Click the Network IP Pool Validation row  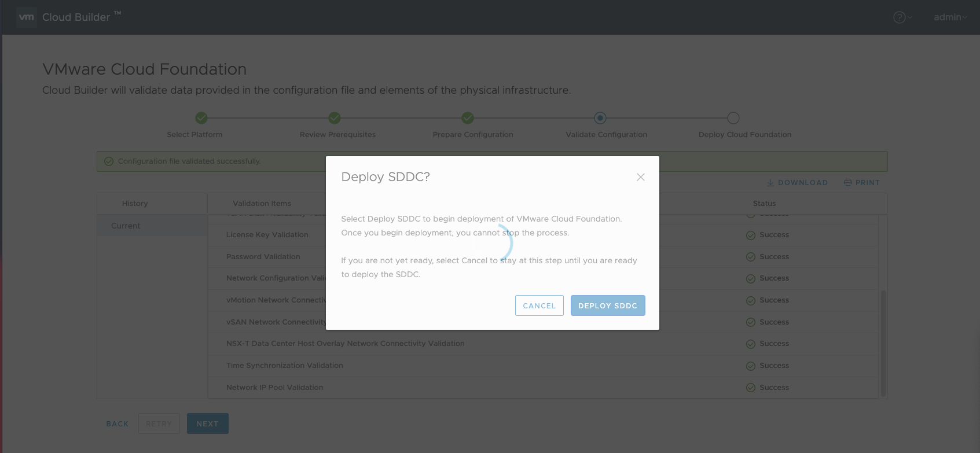(543, 388)
